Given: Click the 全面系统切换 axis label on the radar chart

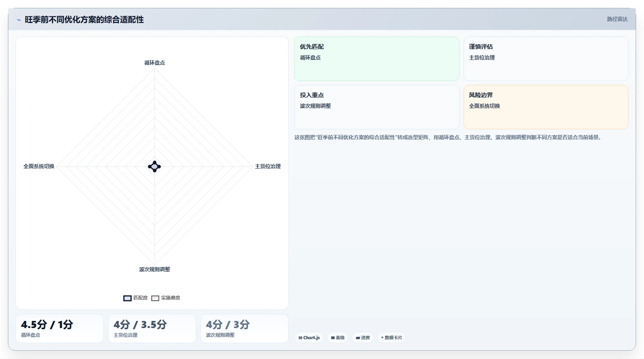Looking at the screenshot, I should click(39, 166).
